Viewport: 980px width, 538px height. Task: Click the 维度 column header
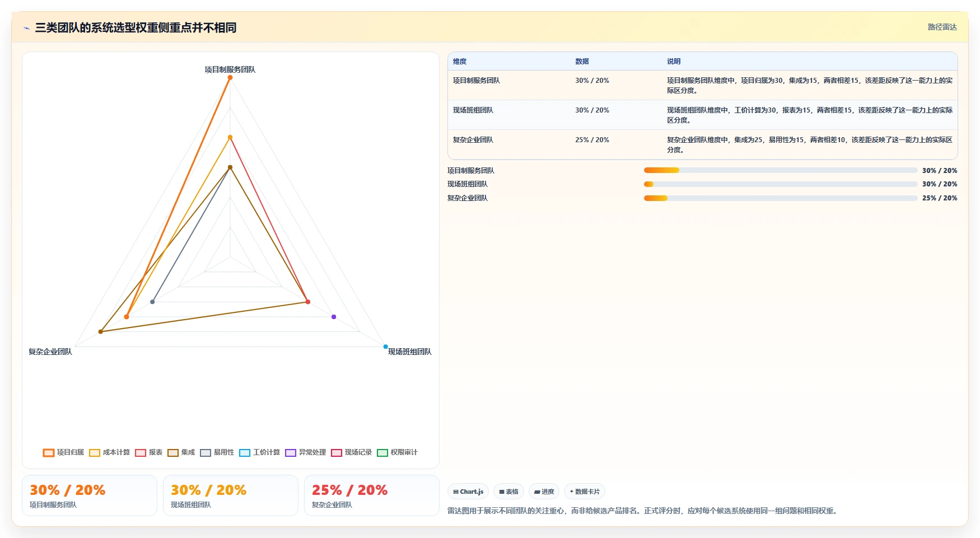460,62
